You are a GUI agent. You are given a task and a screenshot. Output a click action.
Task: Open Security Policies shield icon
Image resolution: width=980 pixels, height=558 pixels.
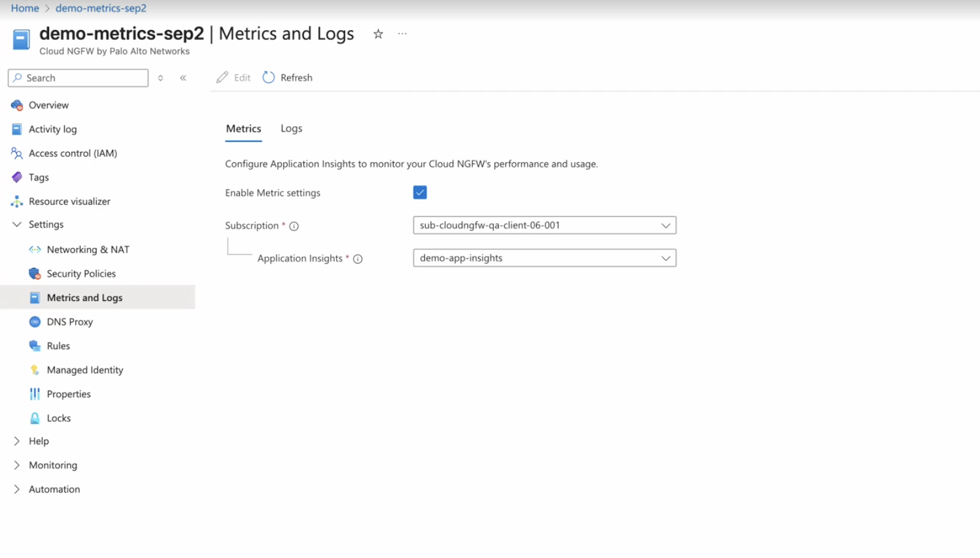point(35,273)
